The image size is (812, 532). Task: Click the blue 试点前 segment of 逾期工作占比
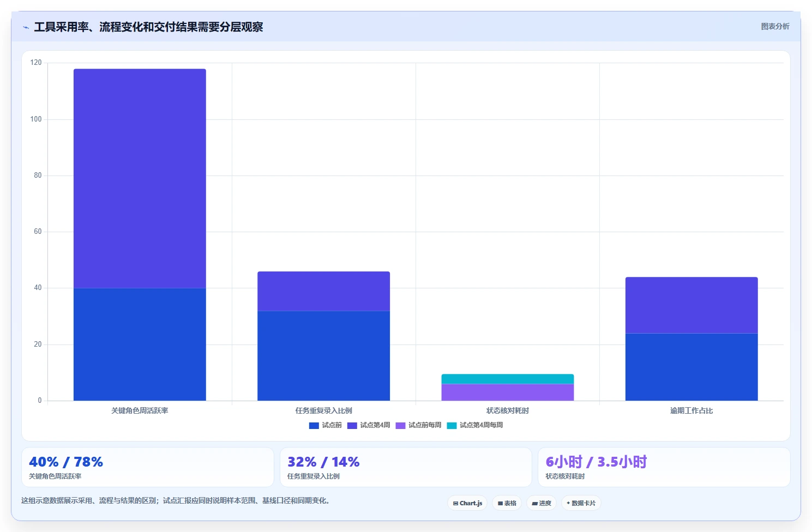pyautogui.click(x=691, y=367)
